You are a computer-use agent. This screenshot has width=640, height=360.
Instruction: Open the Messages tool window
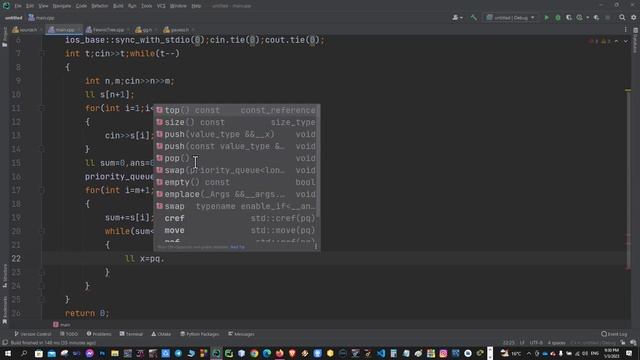pos(241,334)
